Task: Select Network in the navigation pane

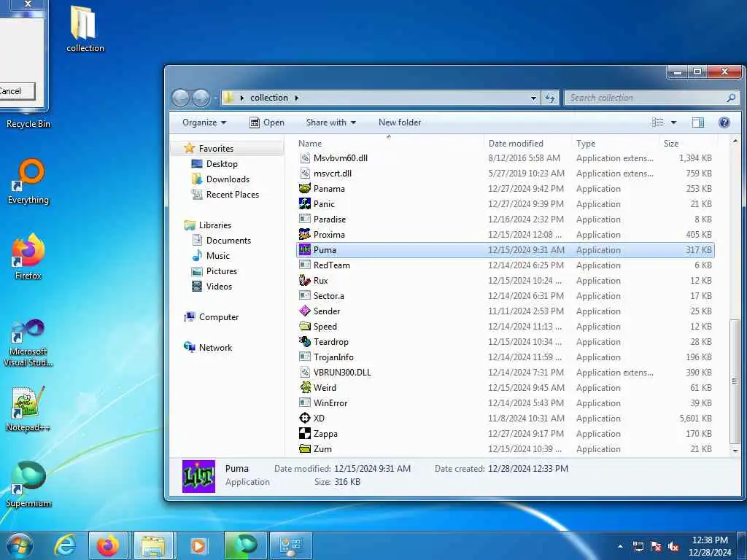Action: click(215, 348)
